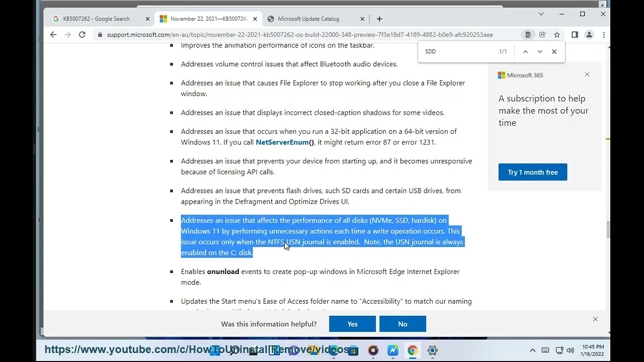Go back with the browser back arrow
This screenshot has height=362, width=644.
[53, 35]
